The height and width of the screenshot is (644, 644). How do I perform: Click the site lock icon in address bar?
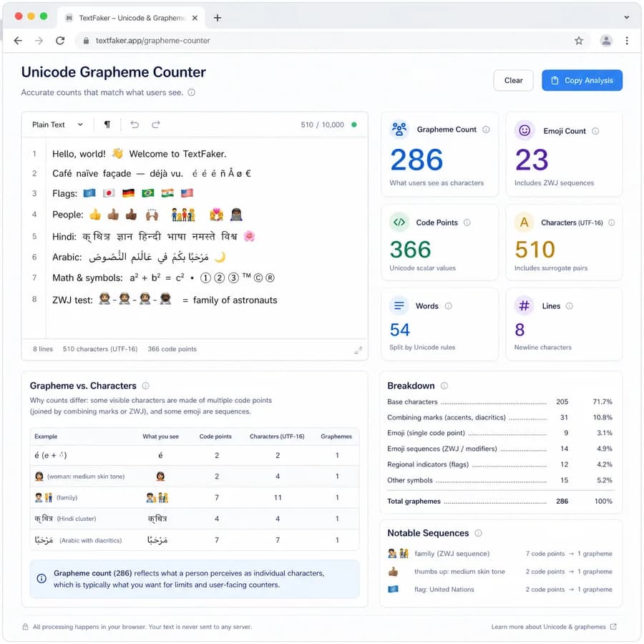pyautogui.click(x=86, y=41)
